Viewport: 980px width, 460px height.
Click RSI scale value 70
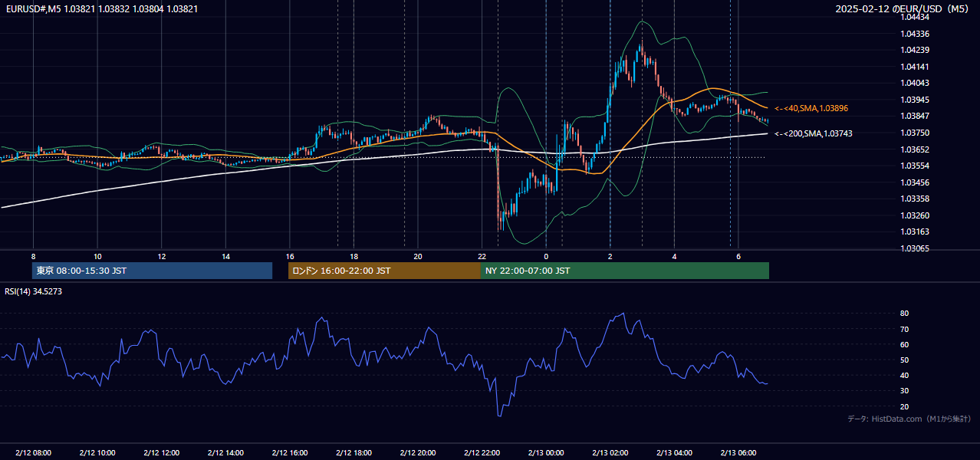905,329
